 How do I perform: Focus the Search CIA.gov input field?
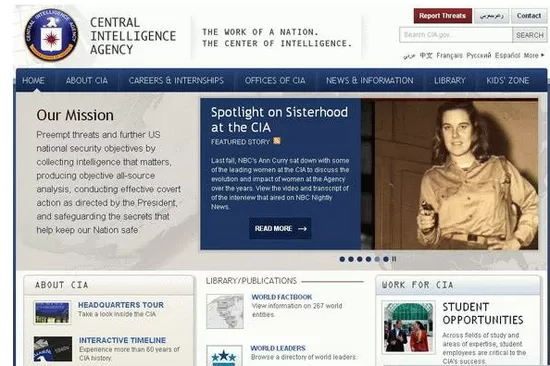pos(456,35)
